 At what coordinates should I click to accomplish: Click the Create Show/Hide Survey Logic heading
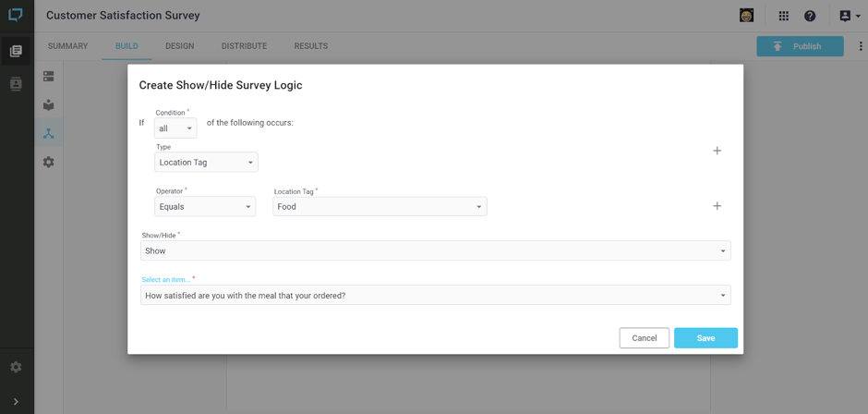[x=221, y=85]
